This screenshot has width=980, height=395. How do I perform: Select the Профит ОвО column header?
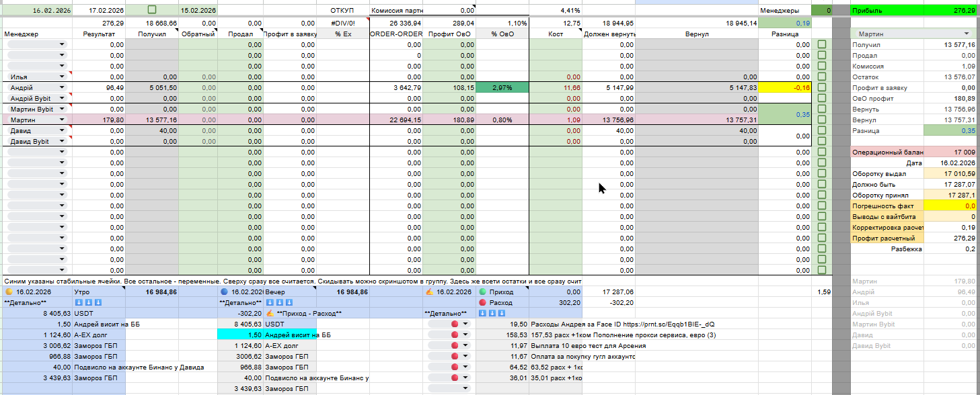point(449,34)
